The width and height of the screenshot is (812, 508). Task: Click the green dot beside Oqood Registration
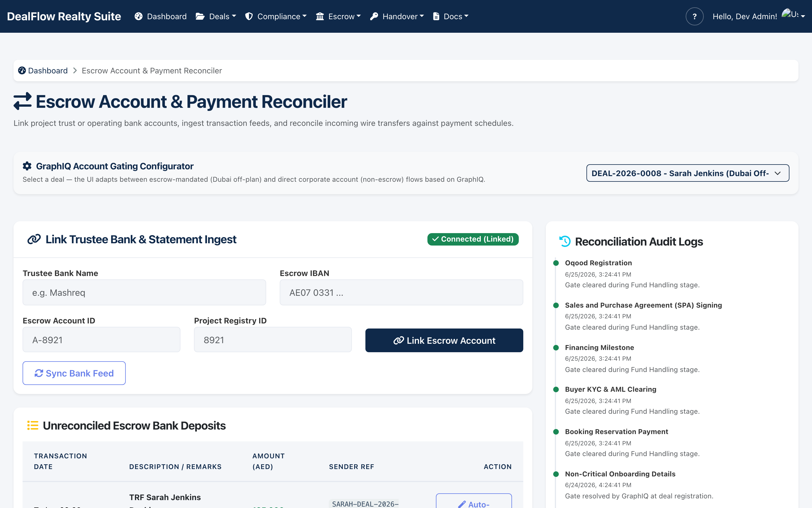[556, 263]
